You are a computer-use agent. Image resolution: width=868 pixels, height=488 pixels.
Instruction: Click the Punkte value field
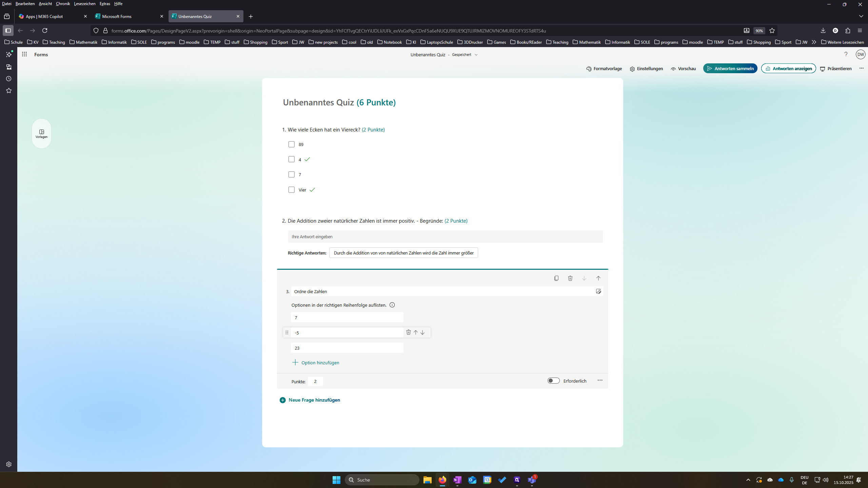(x=315, y=382)
